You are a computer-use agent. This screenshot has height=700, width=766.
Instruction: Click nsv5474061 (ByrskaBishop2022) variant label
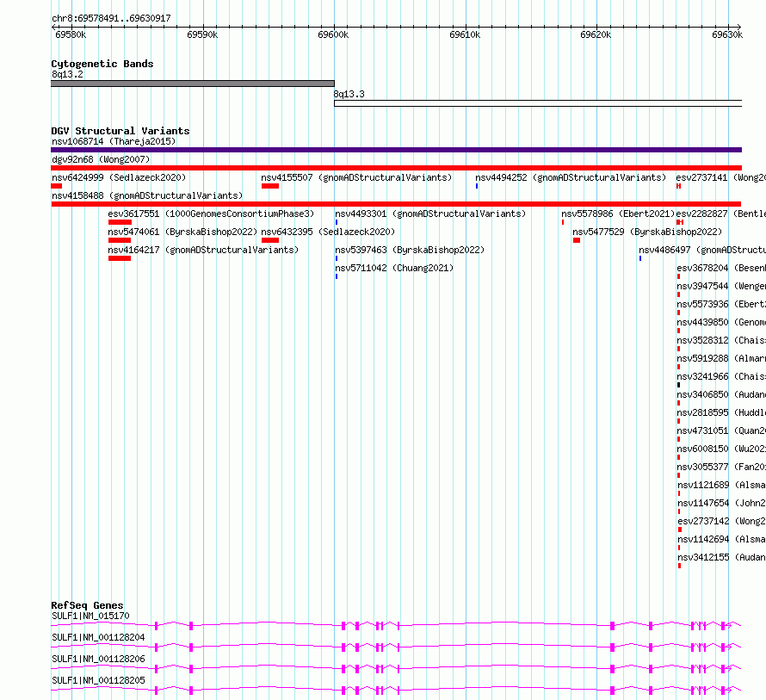click(x=182, y=232)
